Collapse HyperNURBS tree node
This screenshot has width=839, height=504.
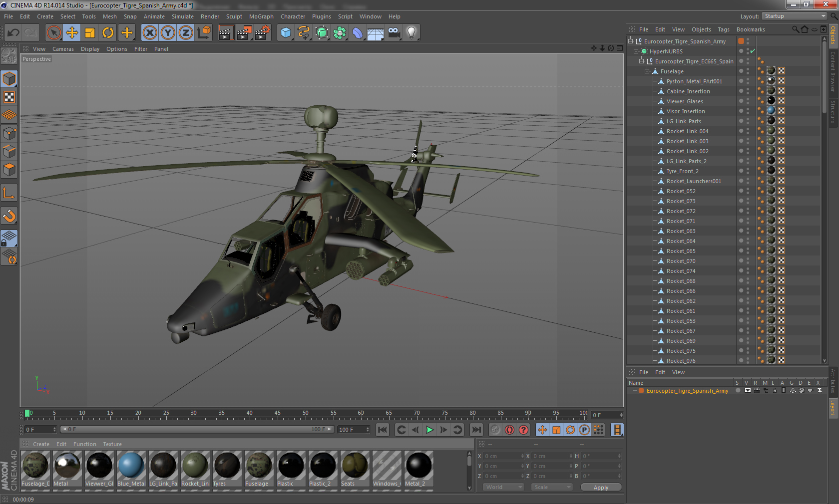point(636,51)
